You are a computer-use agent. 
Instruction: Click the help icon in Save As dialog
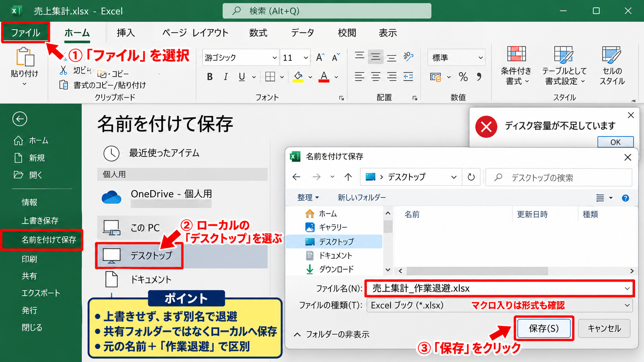pyautogui.click(x=626, y=198)
